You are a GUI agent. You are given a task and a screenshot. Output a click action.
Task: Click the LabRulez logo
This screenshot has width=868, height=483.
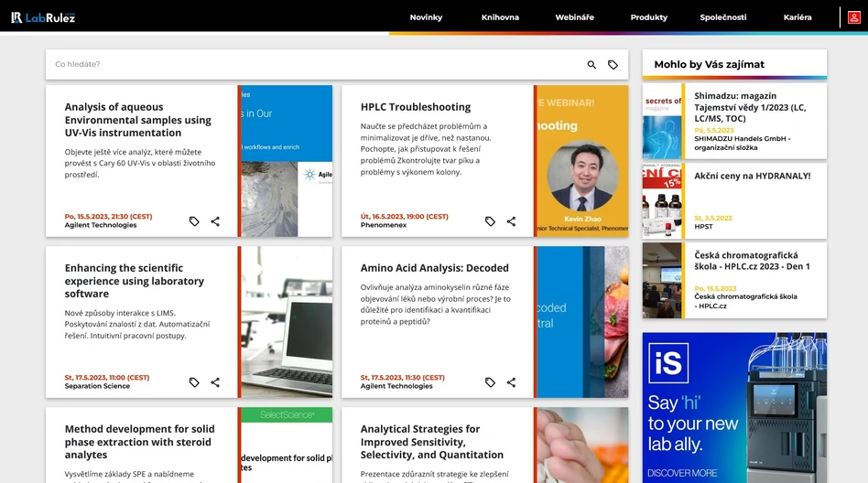tap(43, 17)
